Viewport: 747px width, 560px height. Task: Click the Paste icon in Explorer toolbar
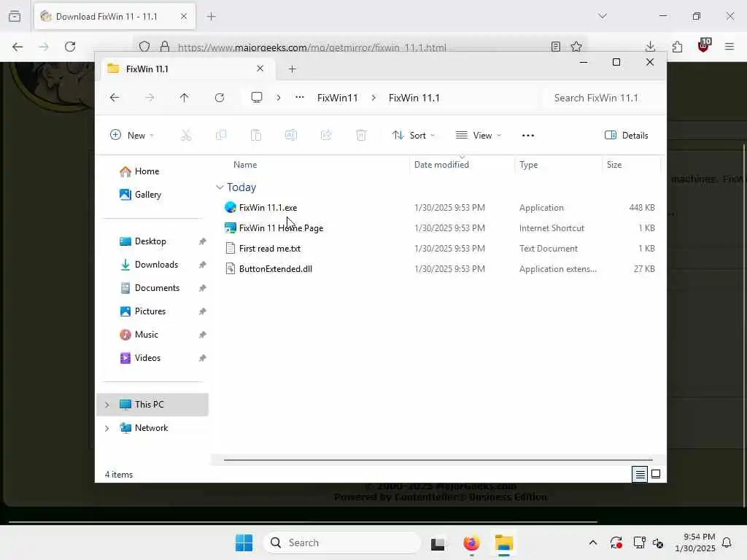(x=256, y=136)
